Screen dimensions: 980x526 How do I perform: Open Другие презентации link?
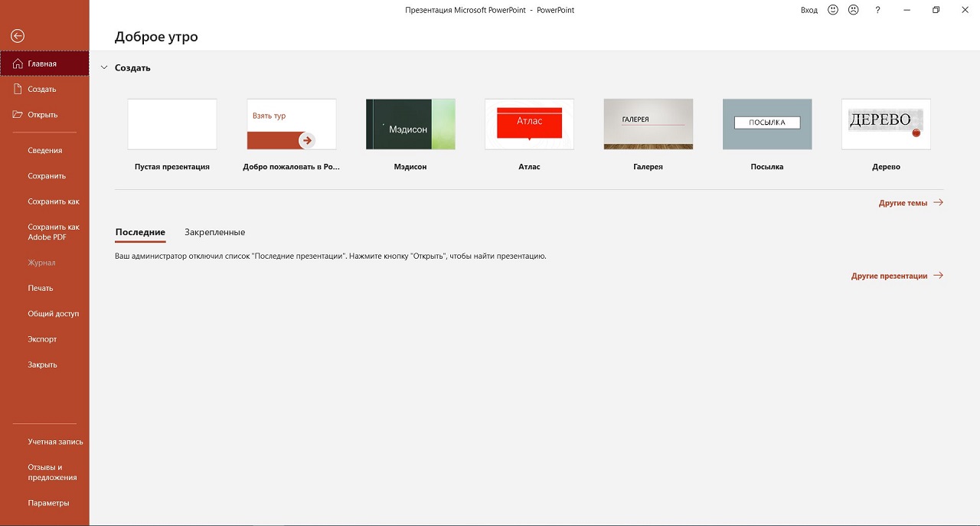tap(897, 276)
